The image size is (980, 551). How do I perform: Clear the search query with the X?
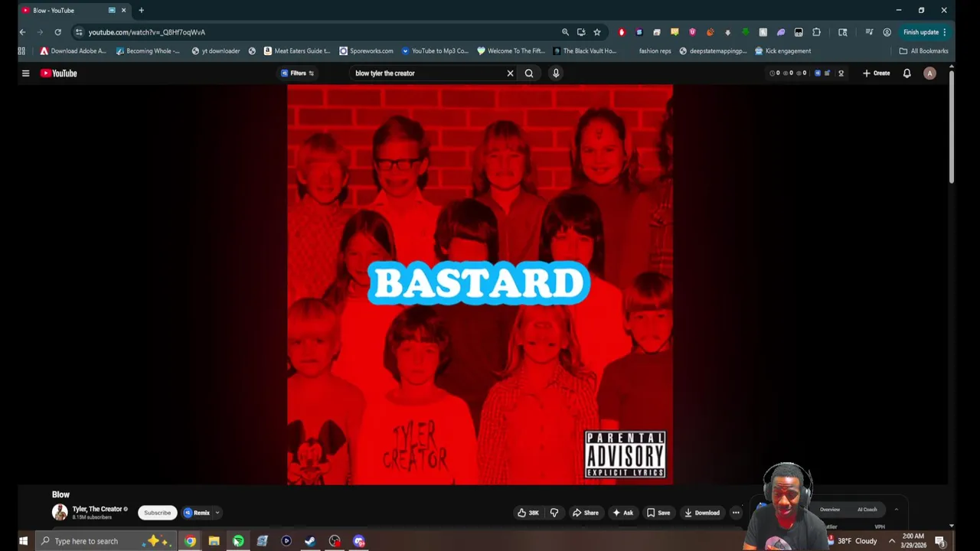510,73
